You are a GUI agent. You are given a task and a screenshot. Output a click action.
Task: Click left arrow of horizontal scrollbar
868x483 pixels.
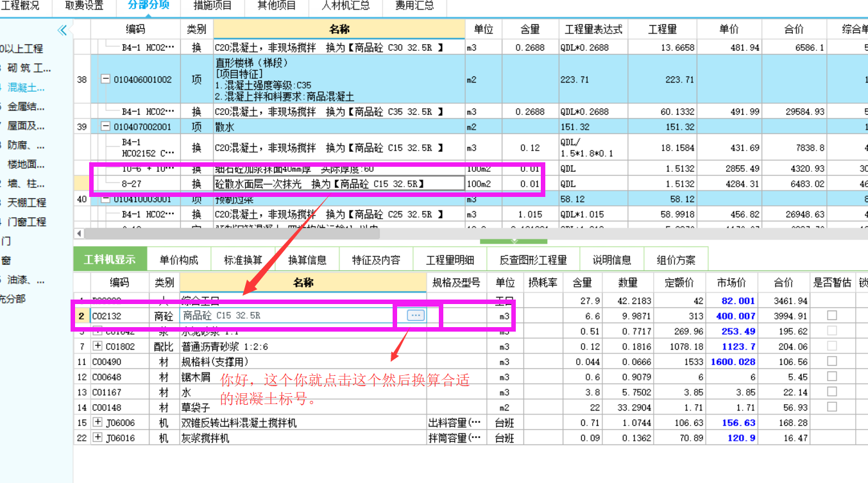(x=80, y=233)
